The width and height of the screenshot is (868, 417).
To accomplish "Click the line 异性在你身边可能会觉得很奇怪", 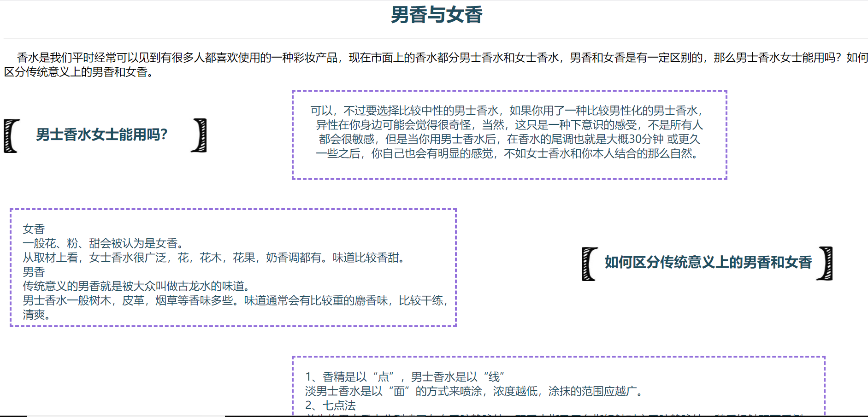I will point(509,125).
